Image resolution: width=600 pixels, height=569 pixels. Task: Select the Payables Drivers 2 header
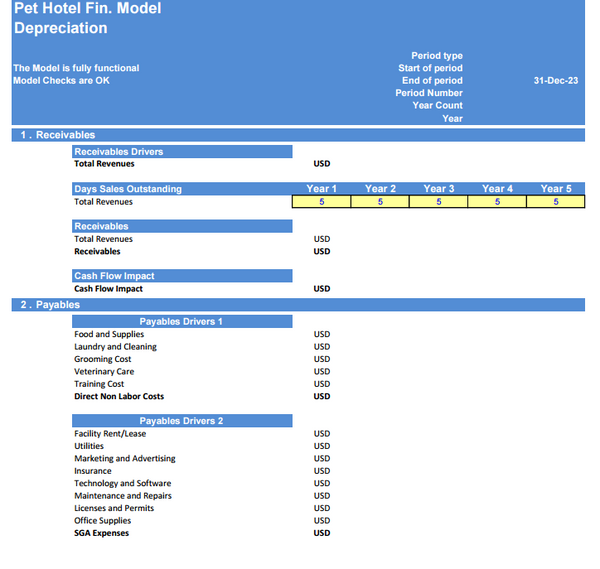pyautogui.click(x=181, y=421)
